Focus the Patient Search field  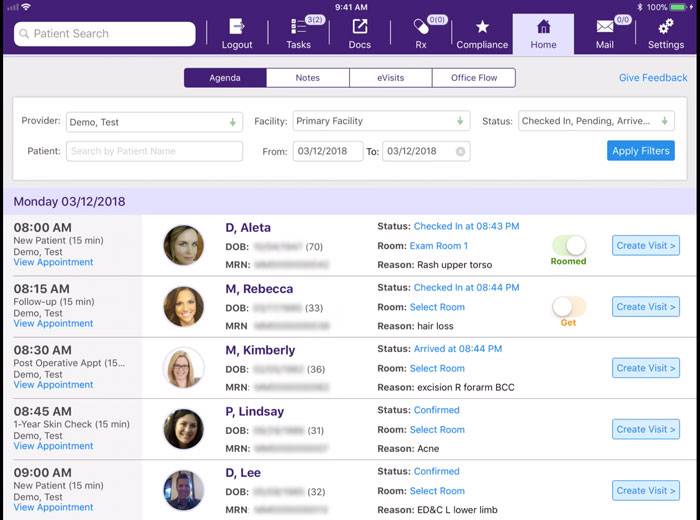(104, 34)
